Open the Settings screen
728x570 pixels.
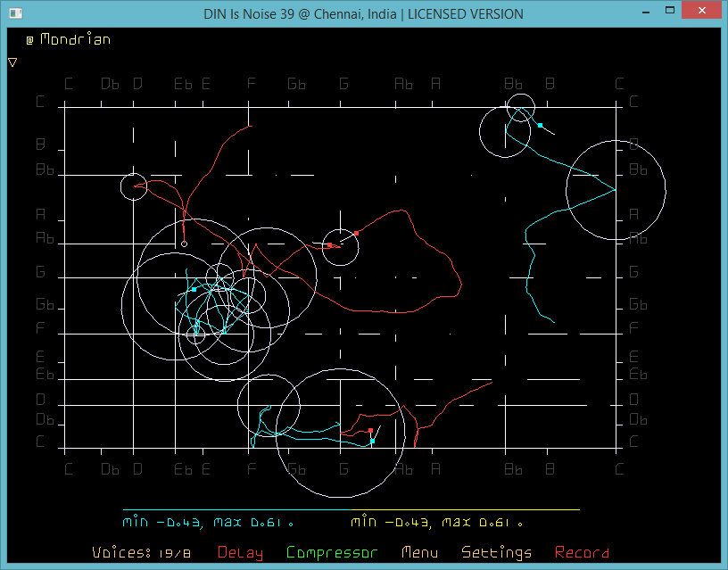click(x=496, y=553)
